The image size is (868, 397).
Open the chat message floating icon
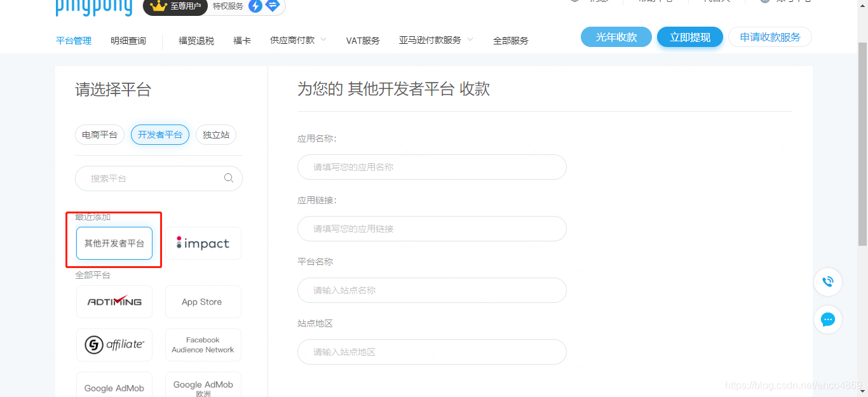[x=827, y=320]
